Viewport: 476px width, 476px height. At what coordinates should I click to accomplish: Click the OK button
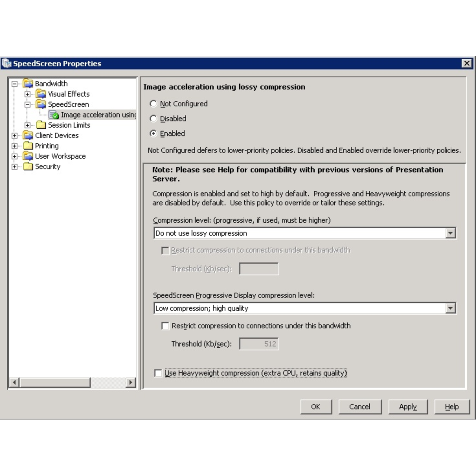pyautogui.click(x=316, y=406)
